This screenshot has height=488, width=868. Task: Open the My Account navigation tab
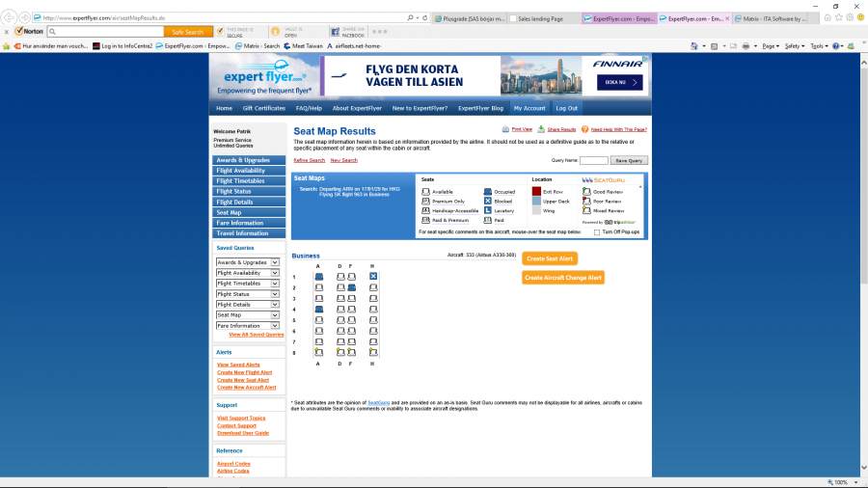[x=529, y=108]
